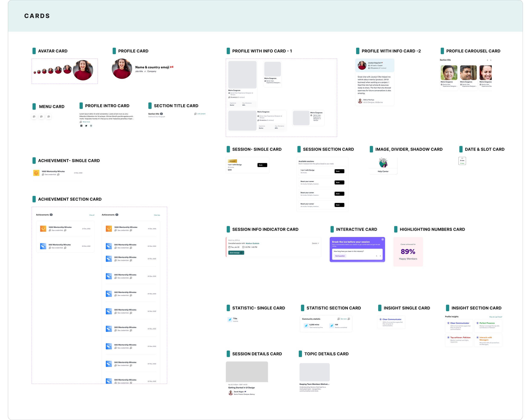Click the globe website icon in Profile Intro card

coord(91,126)
